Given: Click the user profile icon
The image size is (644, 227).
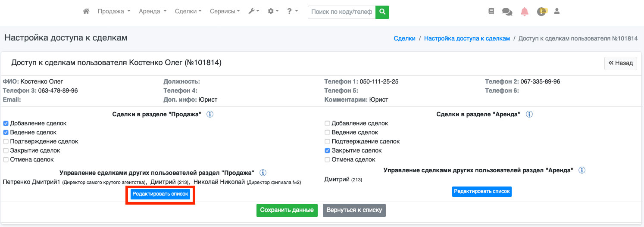Looking at the screenshot, I should coord(556,12).
